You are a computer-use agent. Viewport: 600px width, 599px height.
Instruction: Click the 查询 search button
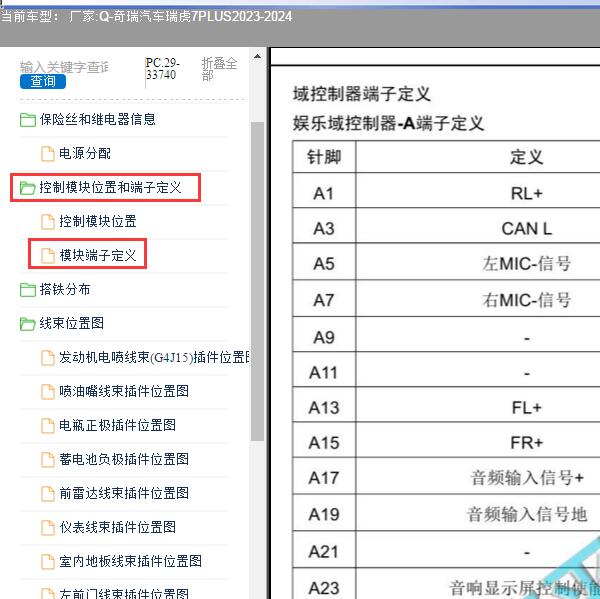[x=42, y=81]
